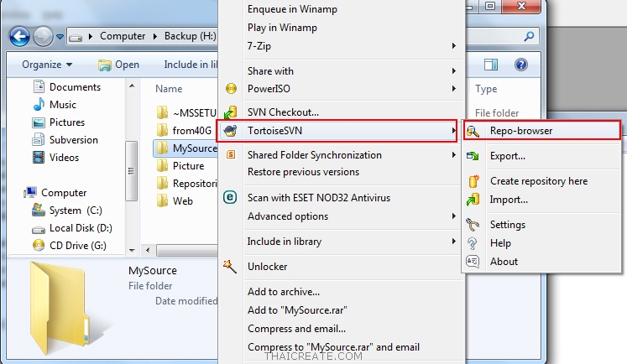Select Add to archive...

click(284, 292)
